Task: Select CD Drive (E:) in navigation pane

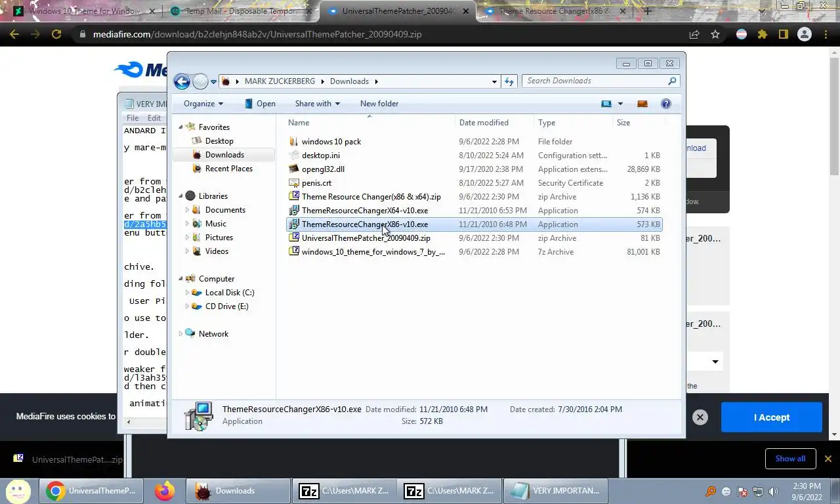Action: click(226, 306)
